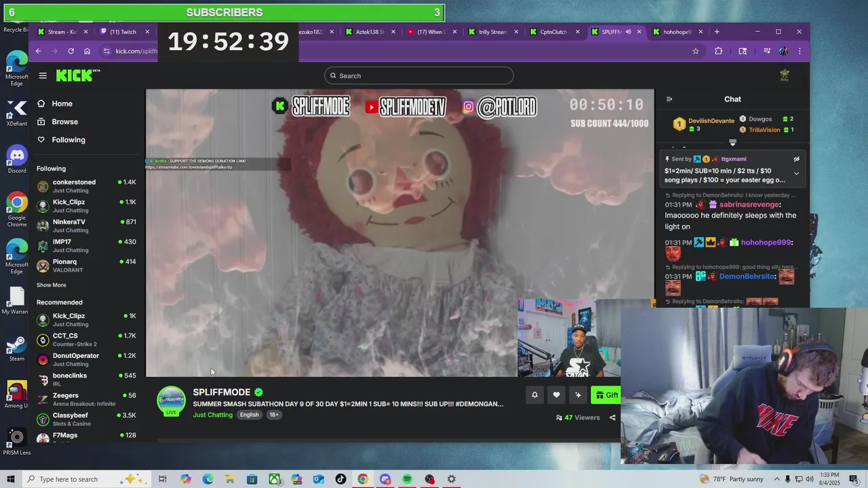Open XDefiant desktop shortcut
The image size is (868, 488).
(x=17, y=113)
